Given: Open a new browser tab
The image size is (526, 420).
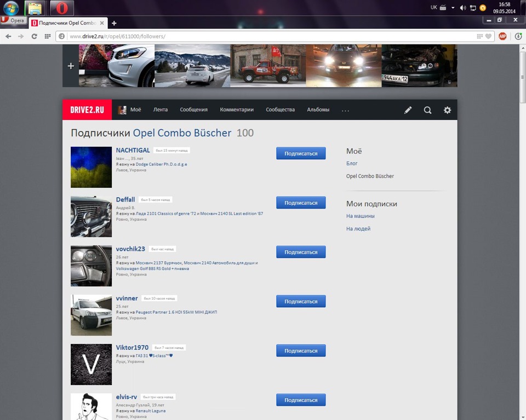Looking at the screenshot, I should [x=114, y=23].
